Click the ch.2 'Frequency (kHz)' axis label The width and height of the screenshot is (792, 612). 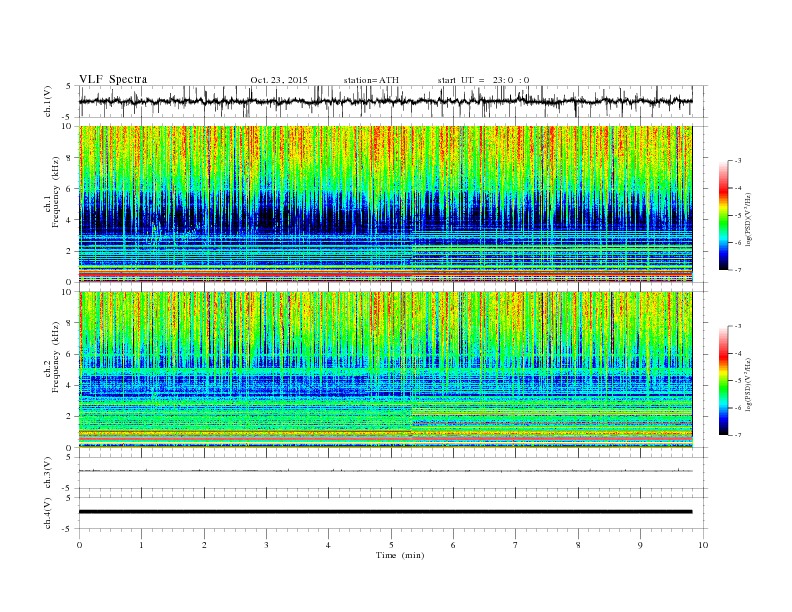[x=56, y=358]
